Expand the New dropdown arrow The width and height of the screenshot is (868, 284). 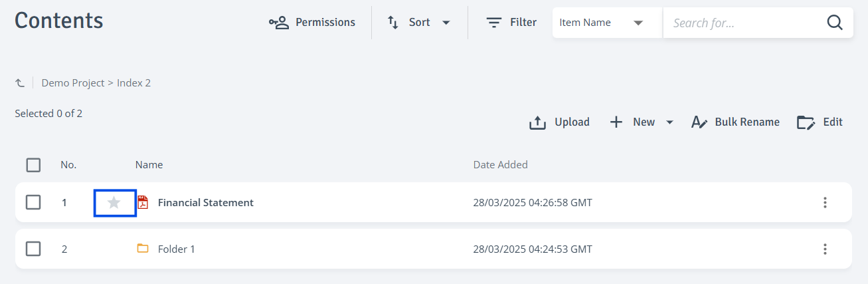coord(669,122)
